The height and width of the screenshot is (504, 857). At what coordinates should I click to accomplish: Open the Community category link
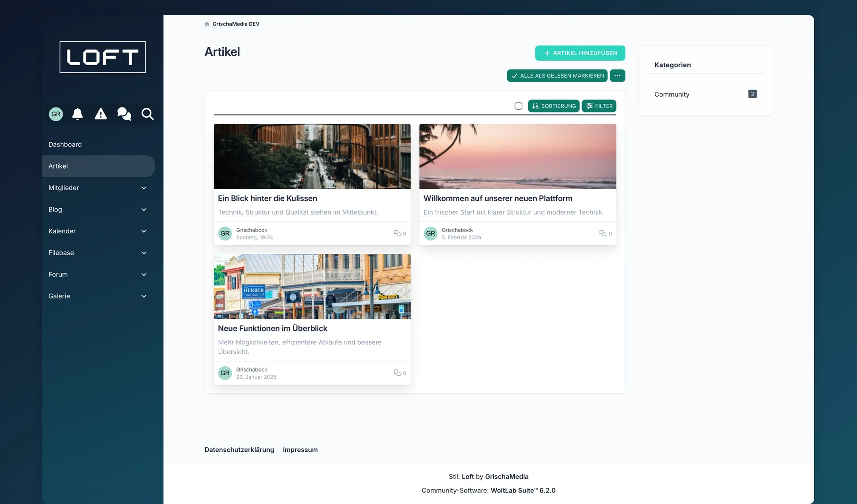click(x=672, y=95)
